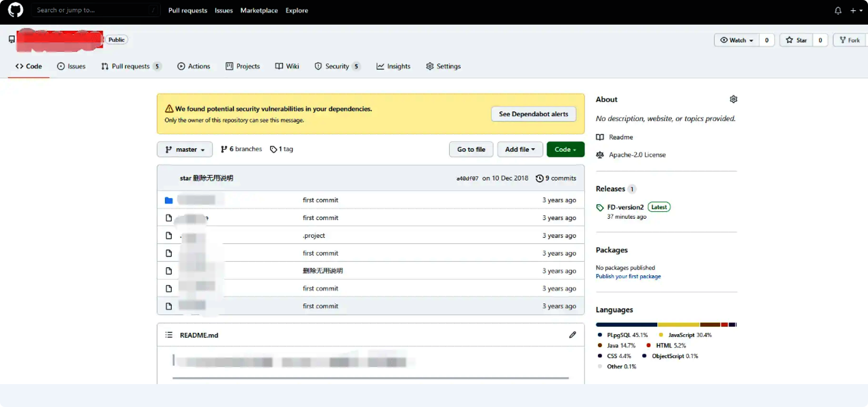
Task: Click the 9 commits history icon
Action: tap(539, 178)
